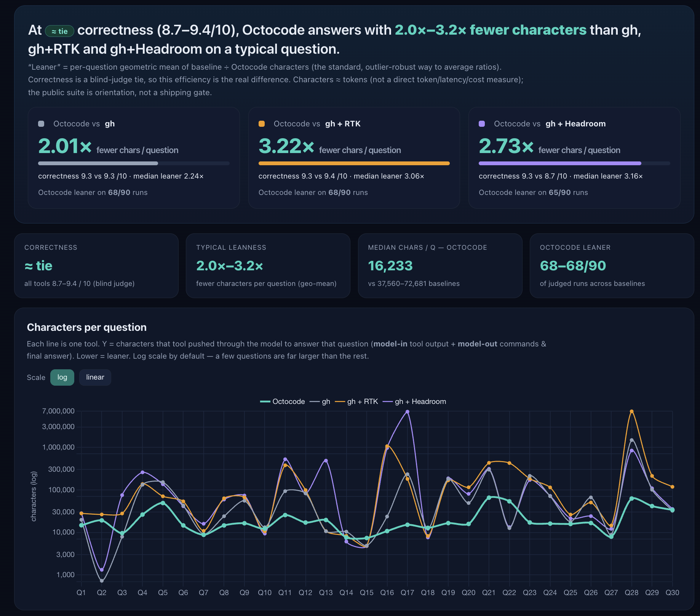Click the gh + Headroom peak point at Q17

(x=408, y=412)
